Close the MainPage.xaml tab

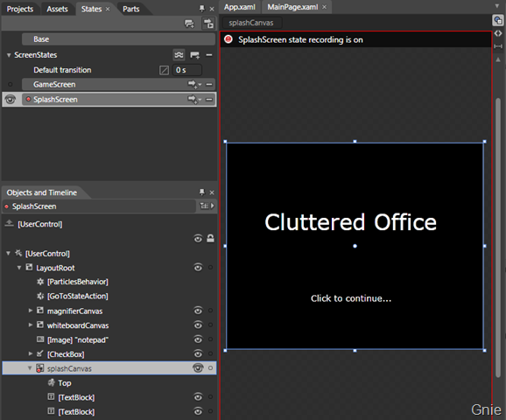coord(324,7)
